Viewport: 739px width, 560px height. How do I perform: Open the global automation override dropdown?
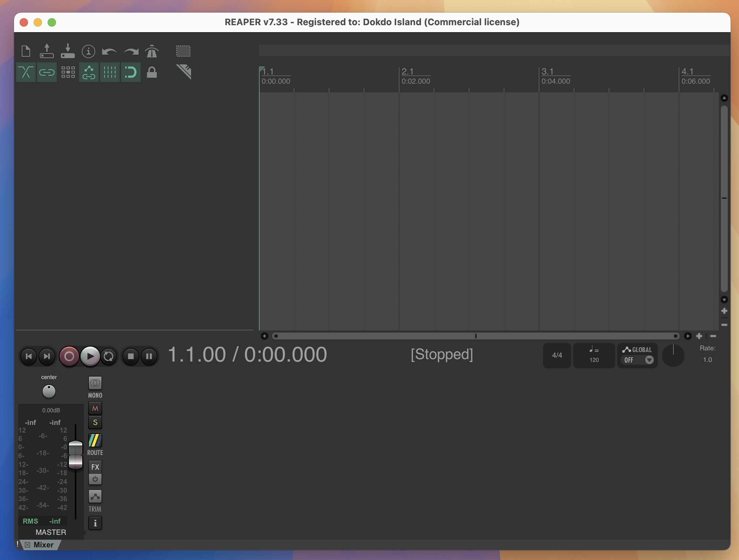[x=649, y=360]
